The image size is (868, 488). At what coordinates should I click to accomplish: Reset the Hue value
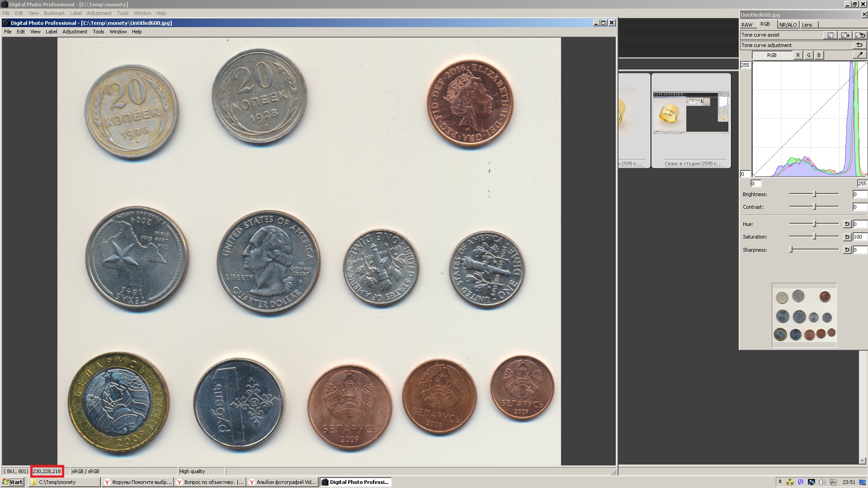(847, 224)
